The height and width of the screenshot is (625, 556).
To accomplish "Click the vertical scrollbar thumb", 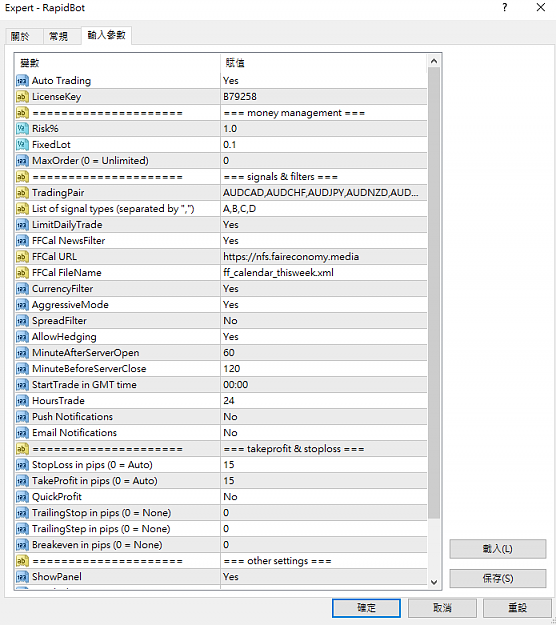I will coord(434,293).
